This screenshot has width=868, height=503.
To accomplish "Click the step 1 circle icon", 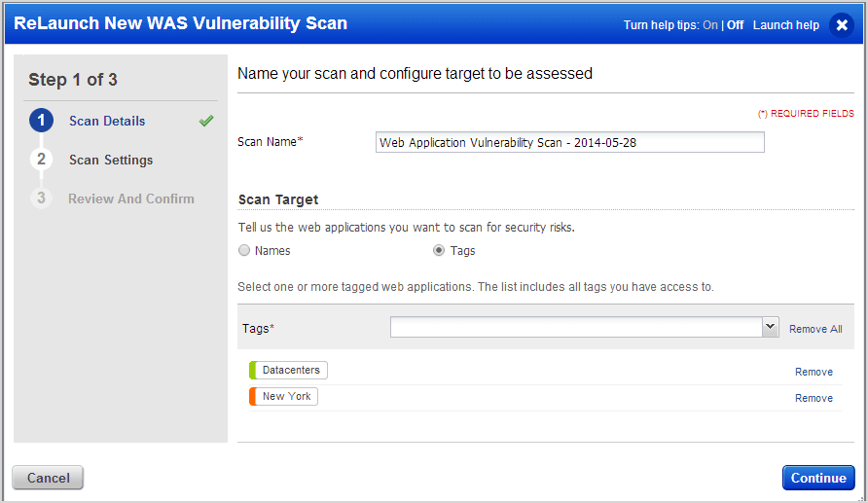I will pyautogui.click(x=41, y=121).
